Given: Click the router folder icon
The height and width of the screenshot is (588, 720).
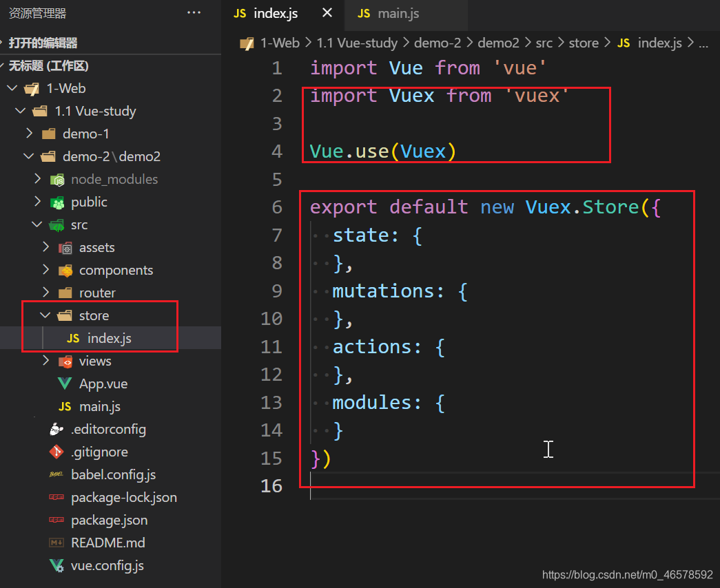Looking at the screenshot, I should tap(65, 293).
